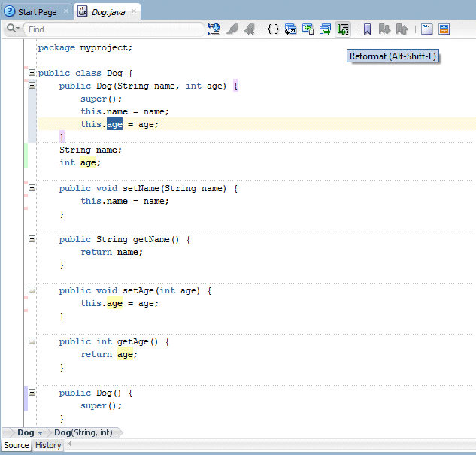Click the first 'super();' call in constructor
The height and width of the screenshot is (455, 476).
[x=101, y=99]
